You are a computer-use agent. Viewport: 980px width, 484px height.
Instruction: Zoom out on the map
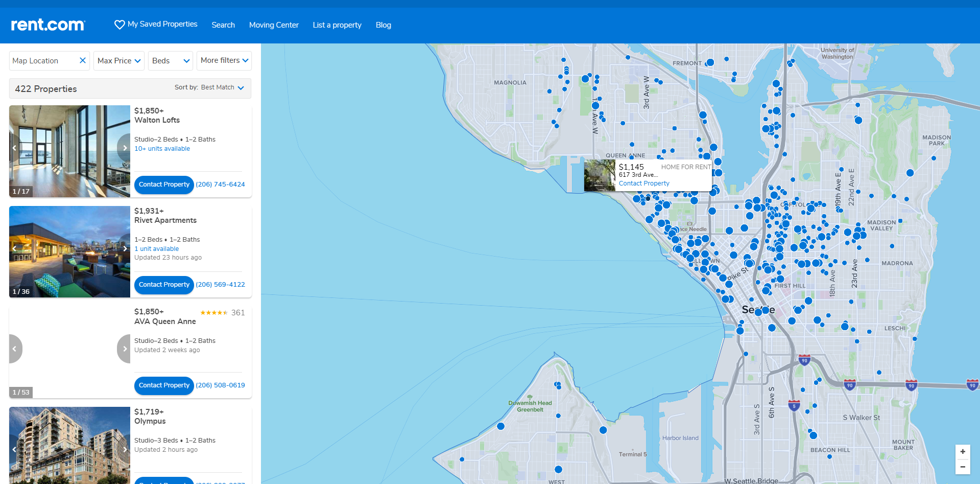tap(963, 467)
